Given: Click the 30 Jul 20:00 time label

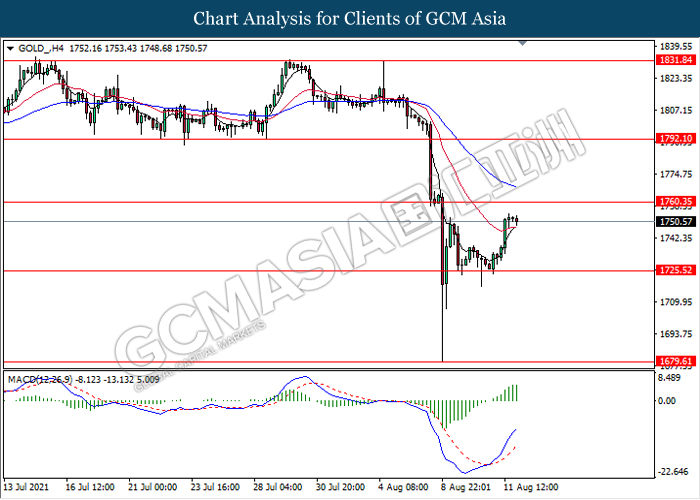Looking at the screenshot, I should pyautogui.click(x=341, y=487).
